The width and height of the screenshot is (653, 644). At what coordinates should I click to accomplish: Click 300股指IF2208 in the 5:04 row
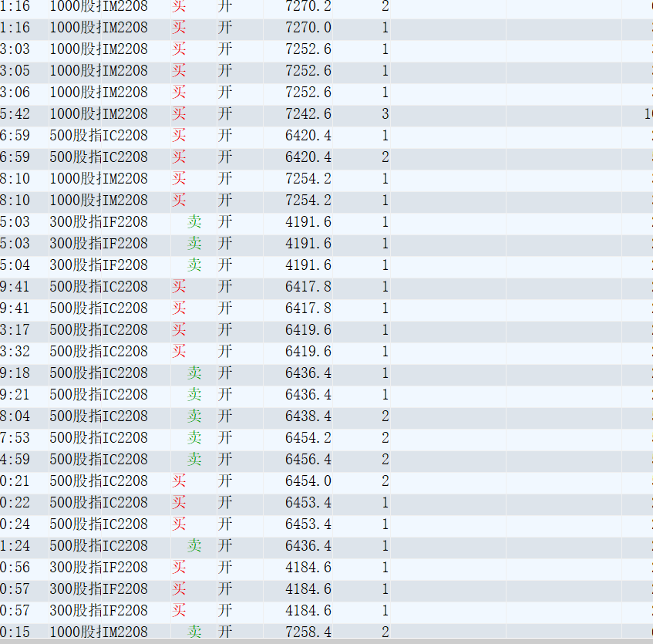click(x=99, y=265)
